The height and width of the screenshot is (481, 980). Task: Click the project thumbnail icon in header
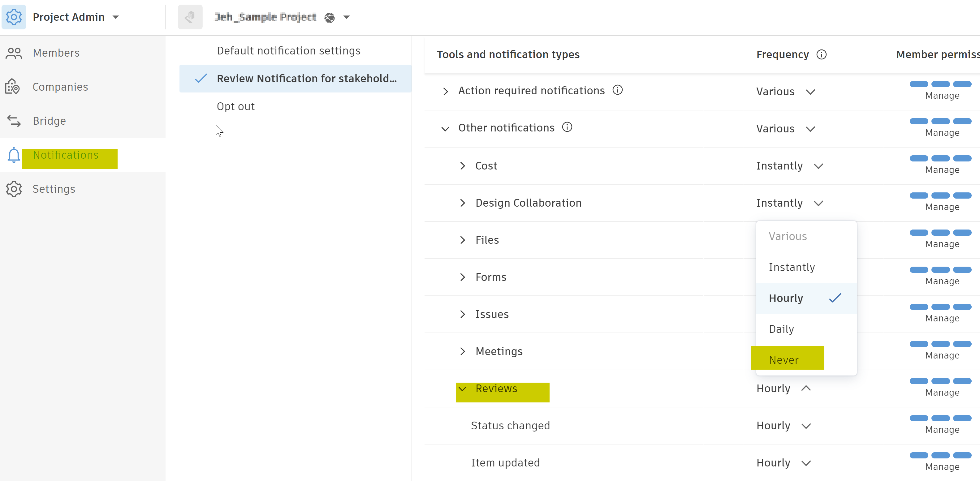click(x=190, y=17)
